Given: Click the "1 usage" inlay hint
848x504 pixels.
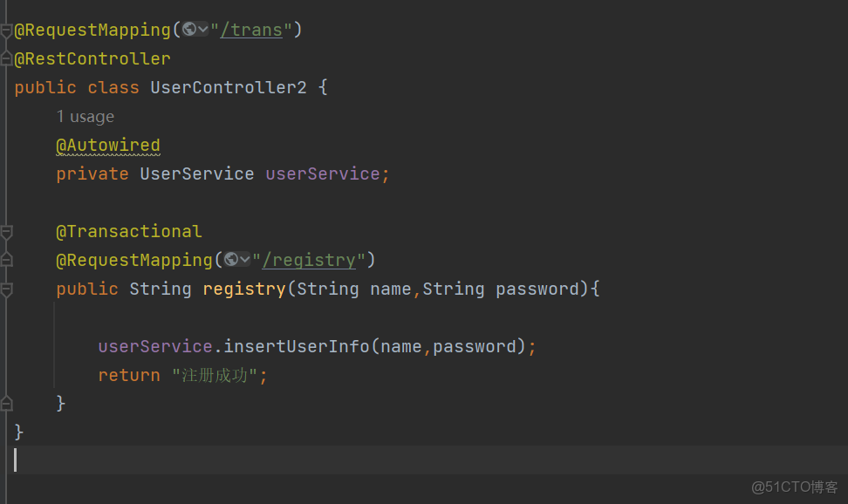Looking at the screenshot, I should click(85, 117).
